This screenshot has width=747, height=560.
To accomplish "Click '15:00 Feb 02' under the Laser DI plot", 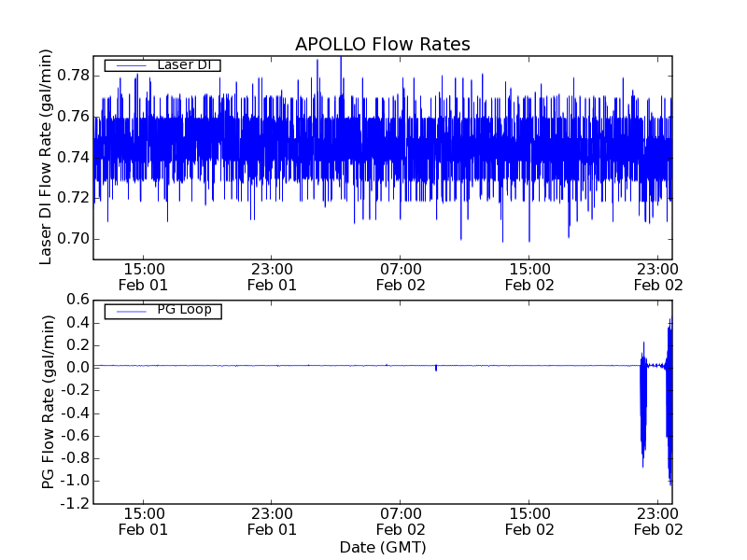I will click(x=529, y=277).
